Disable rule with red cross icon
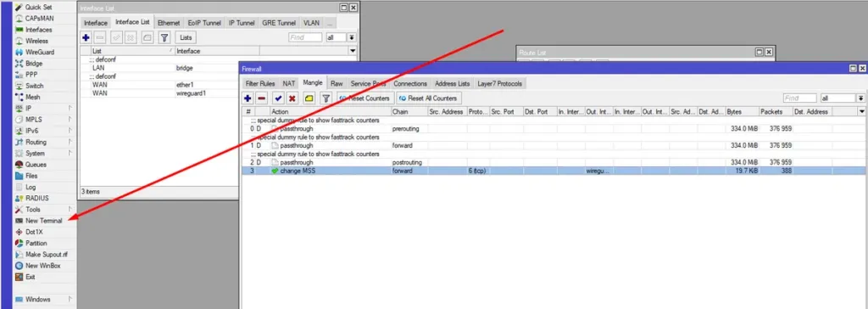868x309 pixels. tap(292, 98)
